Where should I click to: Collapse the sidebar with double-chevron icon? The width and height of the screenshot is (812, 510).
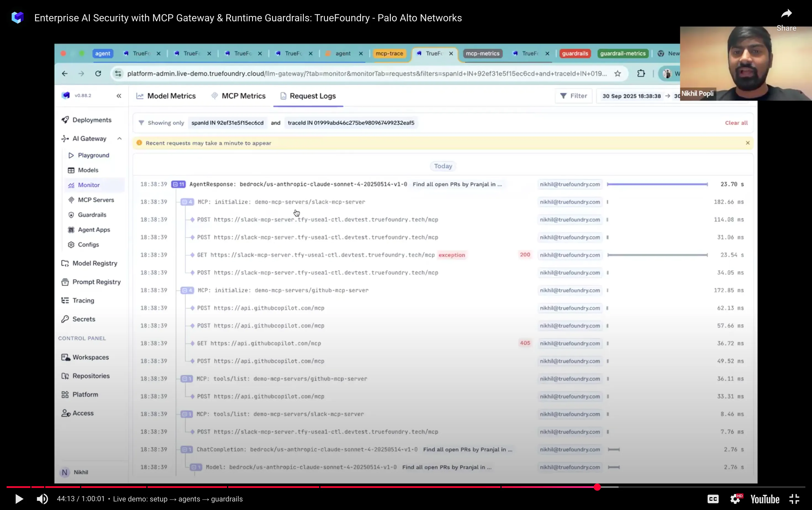[119, 96]
